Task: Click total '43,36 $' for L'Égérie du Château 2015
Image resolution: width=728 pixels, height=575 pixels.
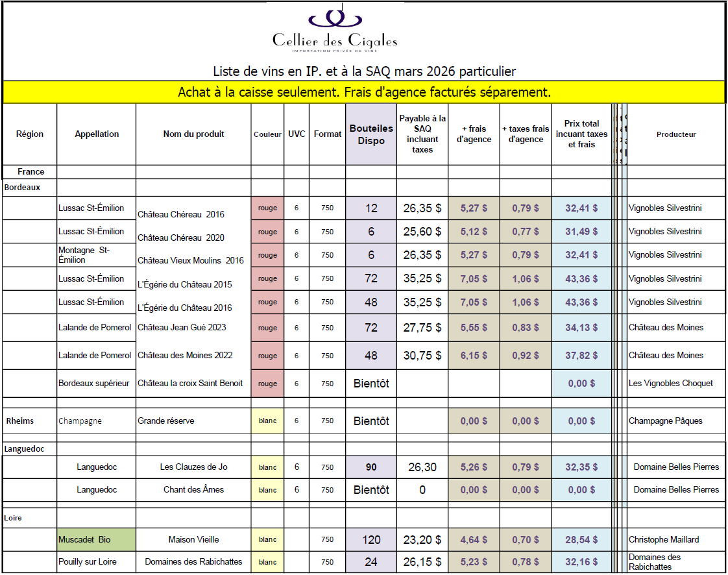Action: coord(582,278)
